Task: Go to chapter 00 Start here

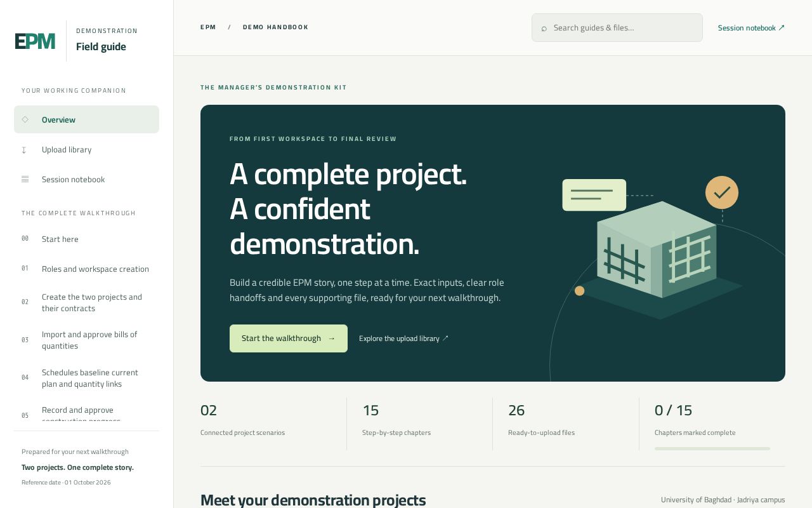Action: click(x=86, y=239)
